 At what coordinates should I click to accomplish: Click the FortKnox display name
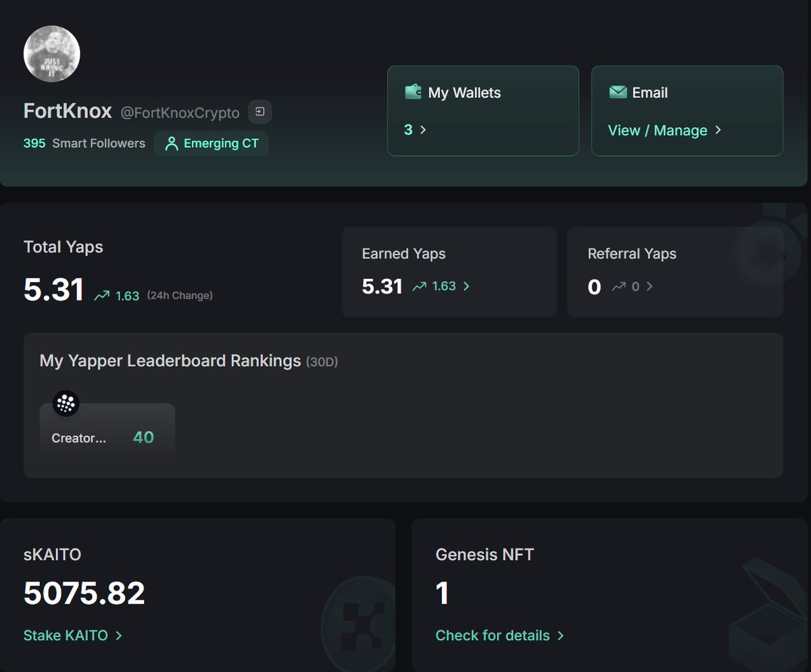68,111
